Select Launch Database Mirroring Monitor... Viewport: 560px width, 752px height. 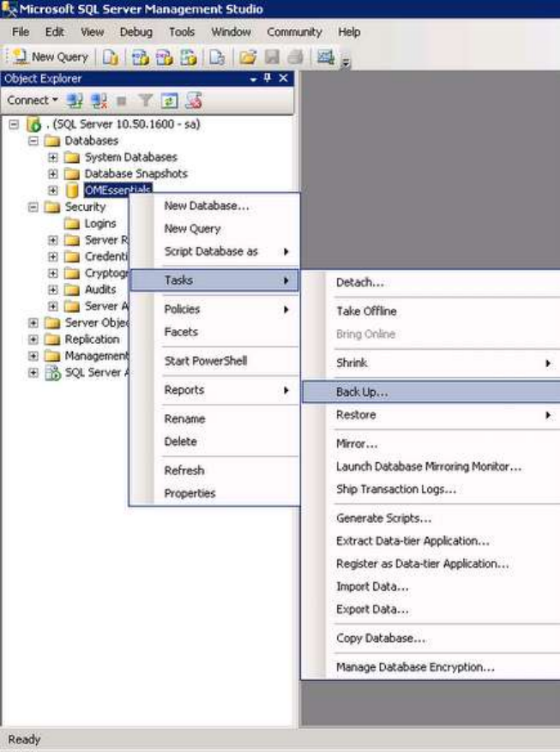tap(431, 466)
